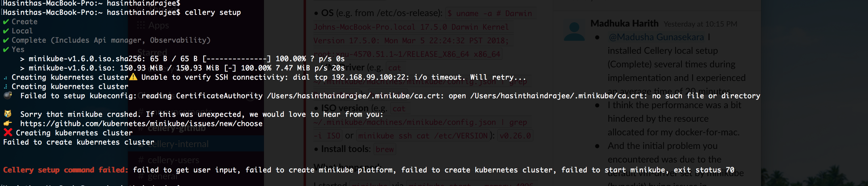
Task: Click crying cat emoji before Sorry message
Action: click(x=7, y=114)
